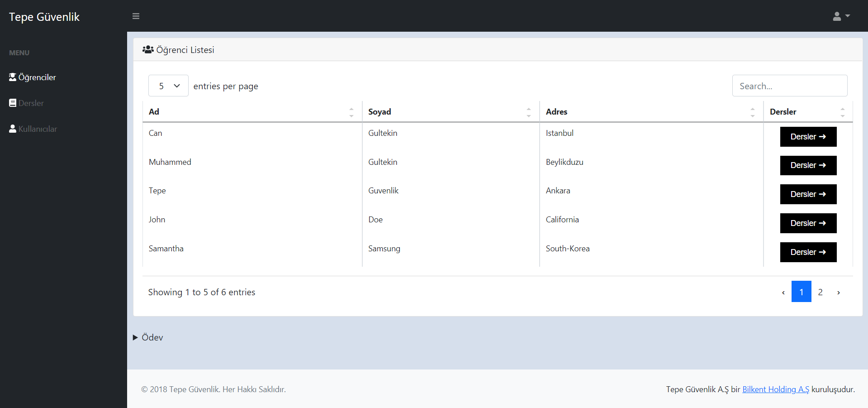Select the Öğrenciler sidebar icon
This screenshot has height=408, width=868.
click(x=12, y=77)
